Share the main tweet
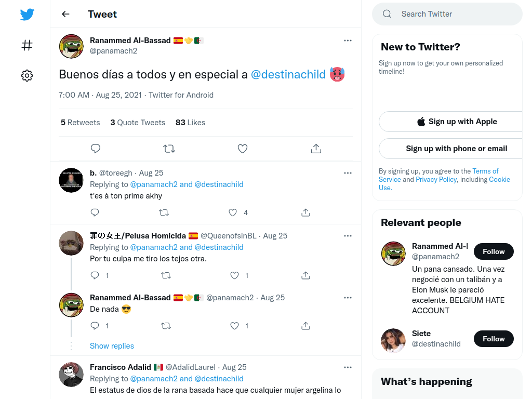 coord(316,149)
